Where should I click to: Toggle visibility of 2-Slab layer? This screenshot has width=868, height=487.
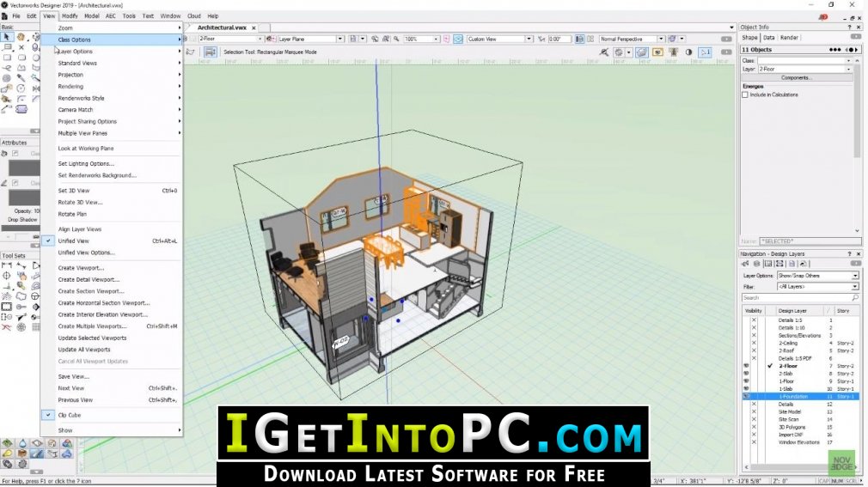click(746, 374)
